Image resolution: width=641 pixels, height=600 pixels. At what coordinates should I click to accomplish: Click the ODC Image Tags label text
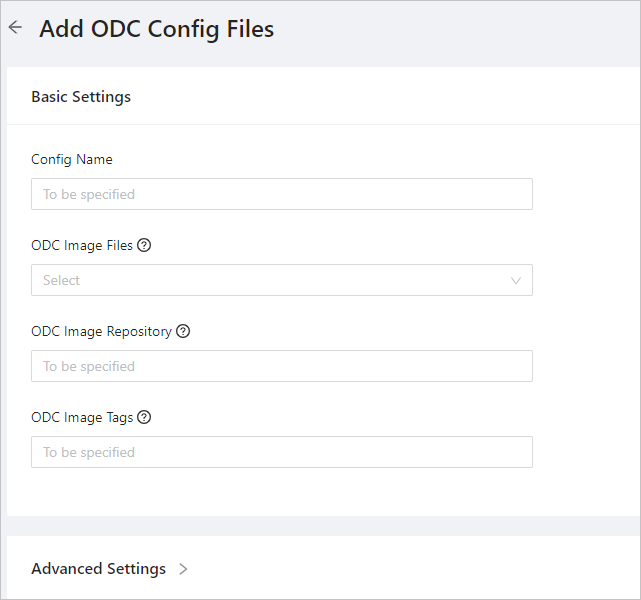pyautogui.click(x=82, y=417)
